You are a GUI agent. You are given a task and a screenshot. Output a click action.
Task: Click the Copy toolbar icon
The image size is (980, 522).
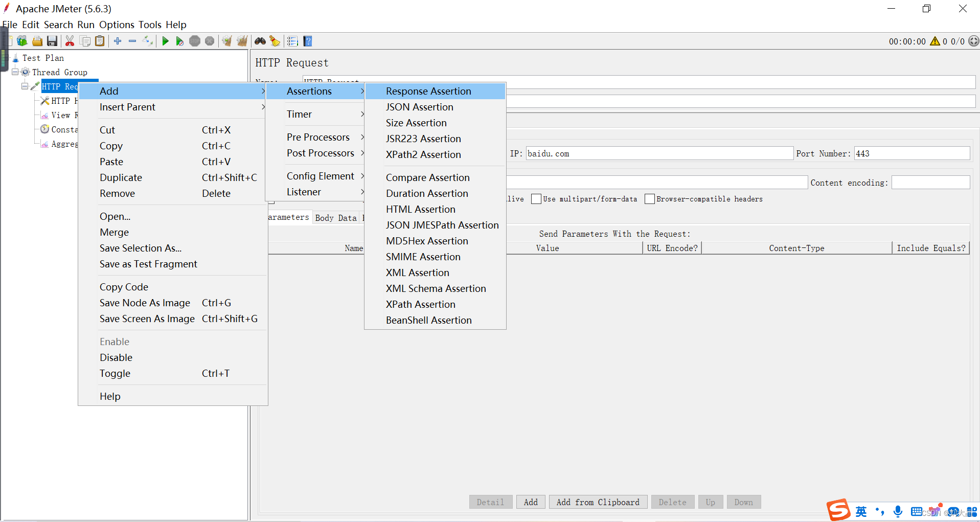pyautogui.click(x=85, y=41)
